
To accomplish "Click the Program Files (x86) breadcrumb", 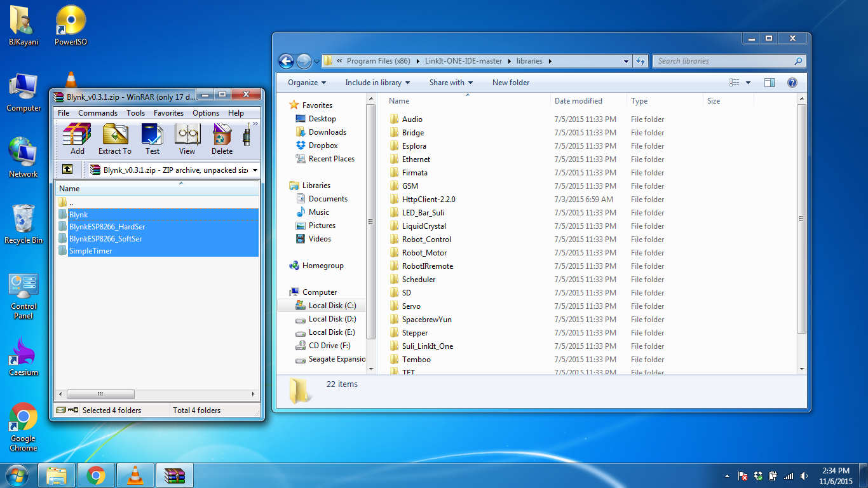I will [x=379, y=61].
